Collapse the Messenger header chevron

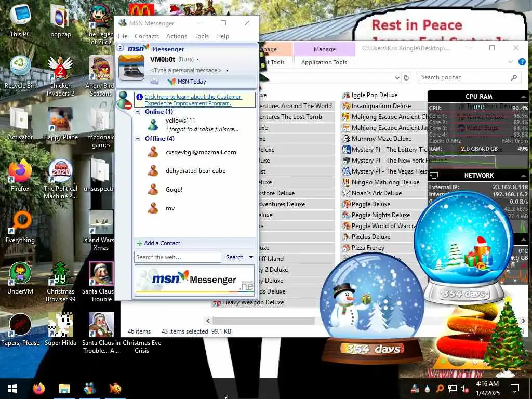(x=120, y=47)
